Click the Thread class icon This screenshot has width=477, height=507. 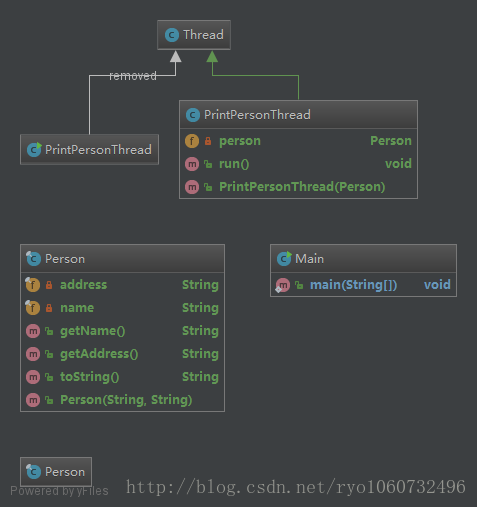[x=172, y=35]
